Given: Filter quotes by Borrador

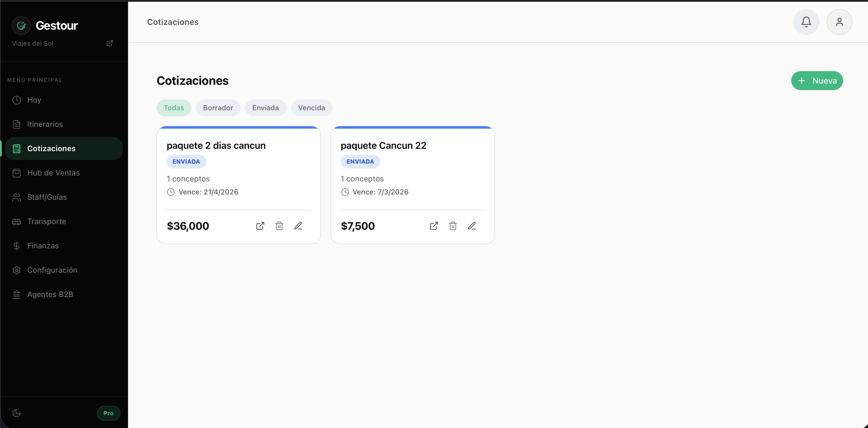Looking at the screenshot, I should coord(218,108).
